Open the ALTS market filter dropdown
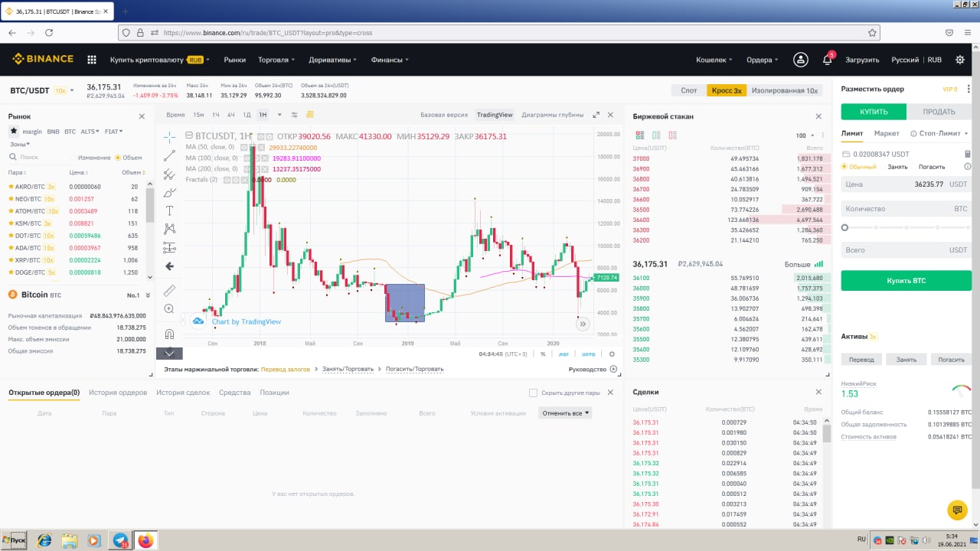 click(90, 132)
